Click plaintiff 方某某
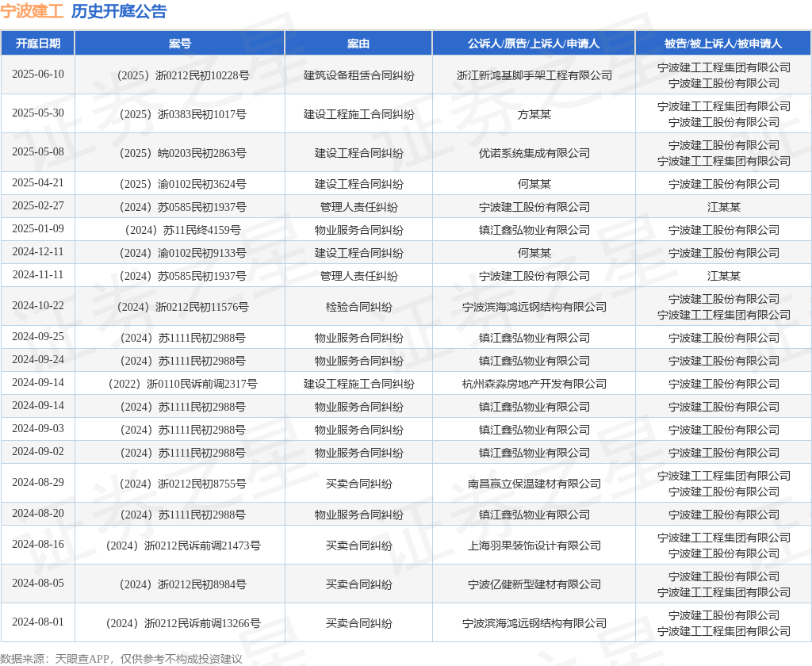This screenshot has width=812, height=666. click(x=534, y=114)
